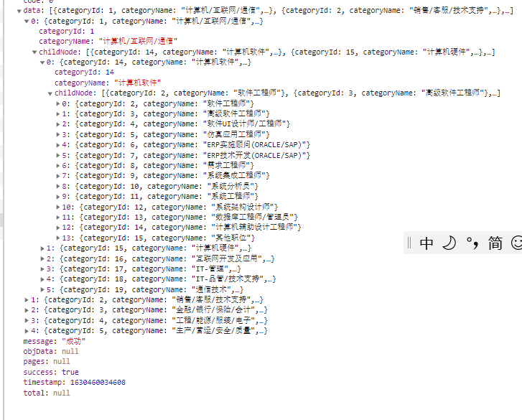The image size is (522, 420).
Task: Select categoryName value "计算机/互联网/通信"
Action: tap(138, 41)
